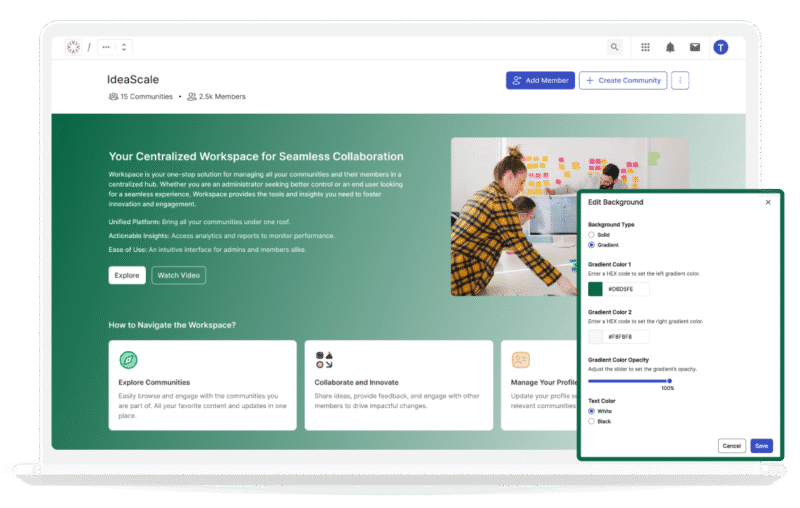This screenshot has width=800, height=508.
Task: Click the IdeaScale logo icon
Action: click(x=72, y=47)
